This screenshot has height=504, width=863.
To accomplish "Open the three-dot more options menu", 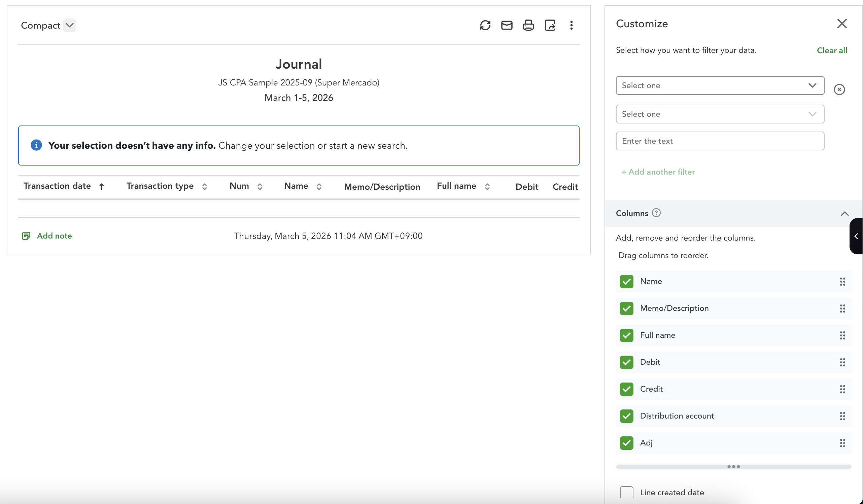I will (571, 25).
